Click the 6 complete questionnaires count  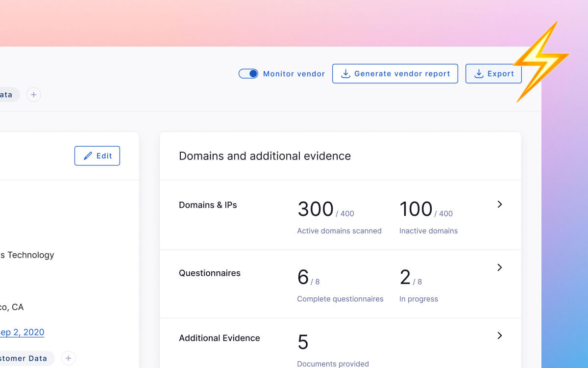point(303,277)
